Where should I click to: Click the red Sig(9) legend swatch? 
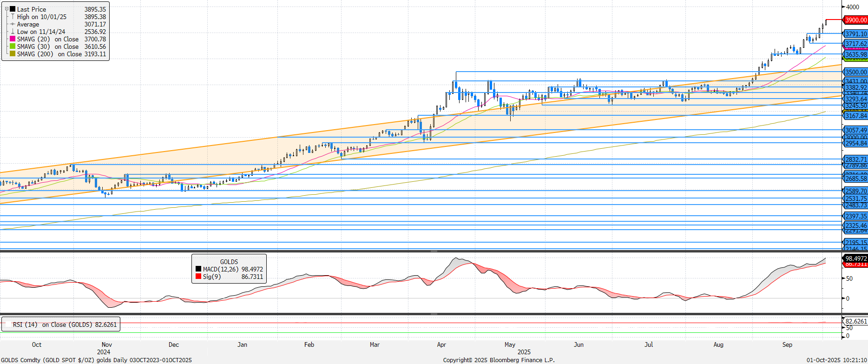pyautogui.click(x=198, y=277)
